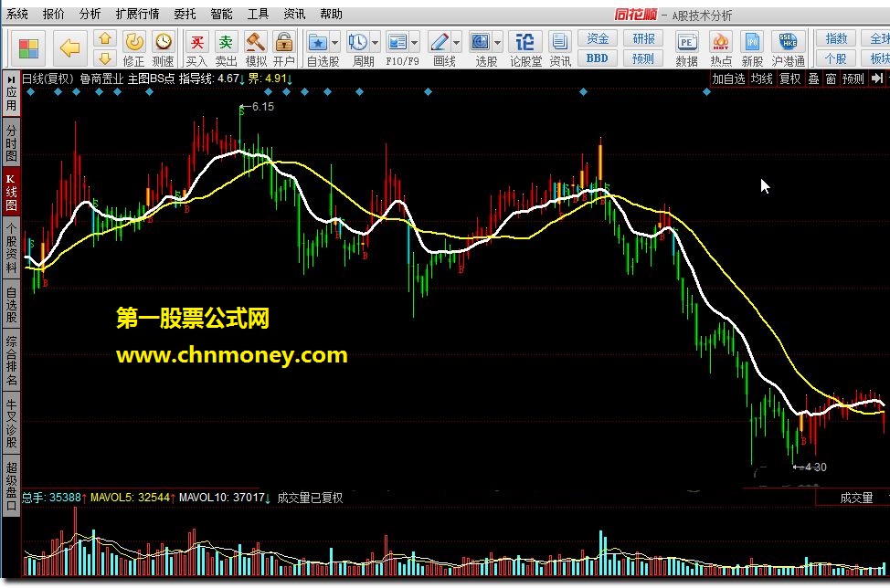Image resolution: width=890 pixels, height=588 pixels.
Task: Click the yellow up arrow button
Action: click(105, 38)
